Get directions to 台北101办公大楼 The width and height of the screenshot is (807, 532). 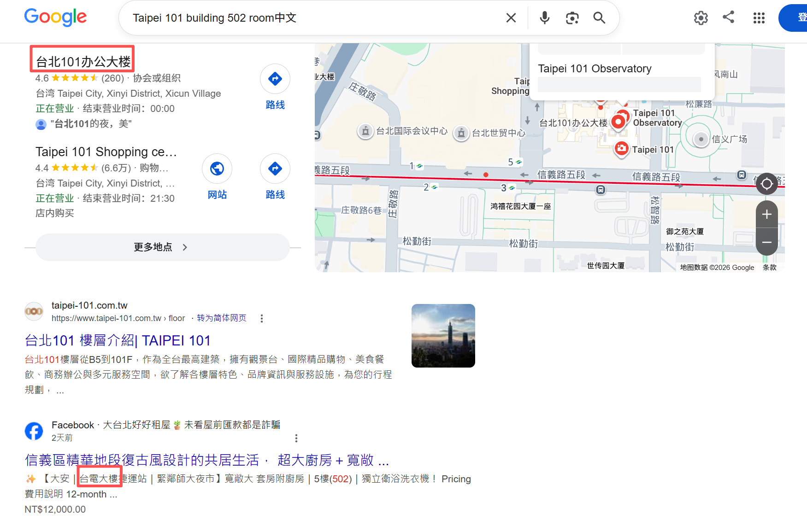tap(275, 88)
